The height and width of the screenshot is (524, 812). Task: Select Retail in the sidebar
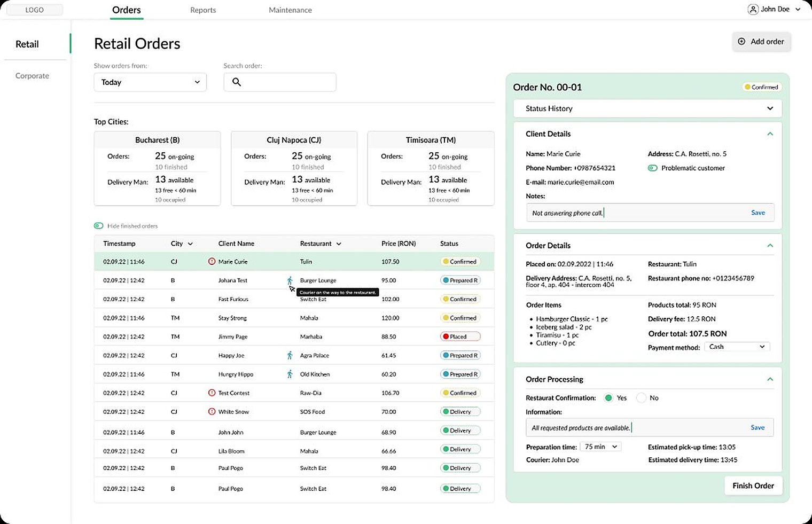[x=27, y=44]
